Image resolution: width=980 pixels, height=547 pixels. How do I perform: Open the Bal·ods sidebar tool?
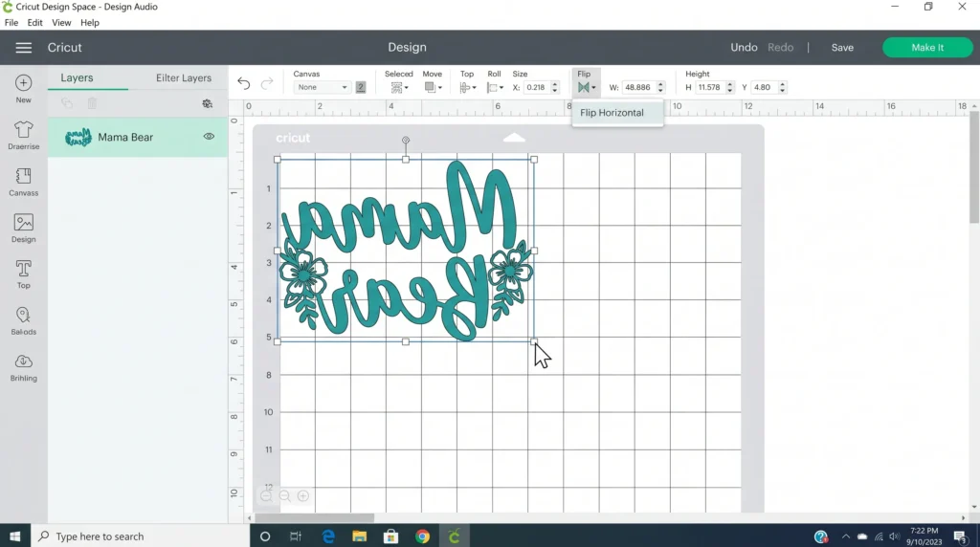[x=23, y=315]
